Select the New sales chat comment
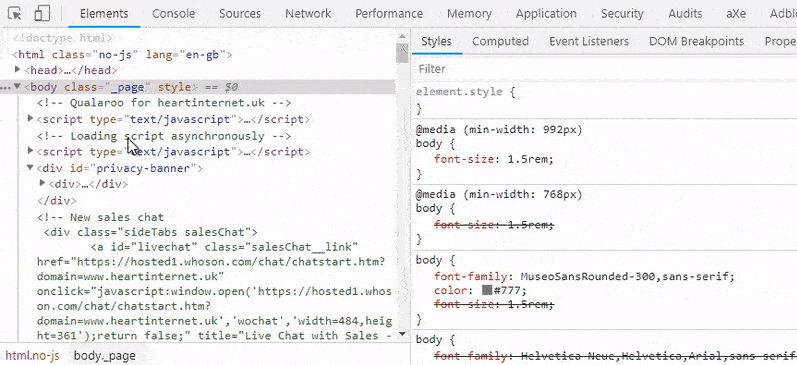The height and width of the screenshot is (365, 797). click(x=101, y=217)
